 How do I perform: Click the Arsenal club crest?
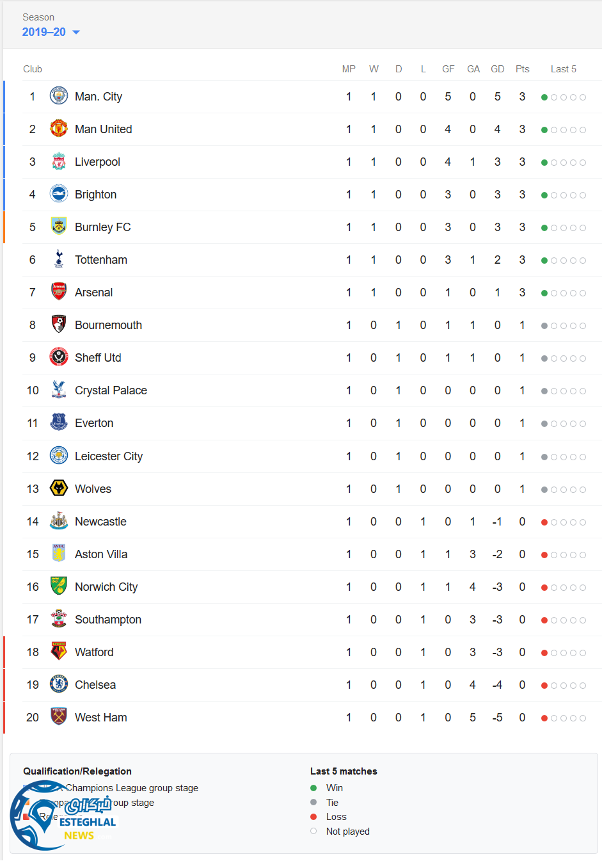[59, 292]
